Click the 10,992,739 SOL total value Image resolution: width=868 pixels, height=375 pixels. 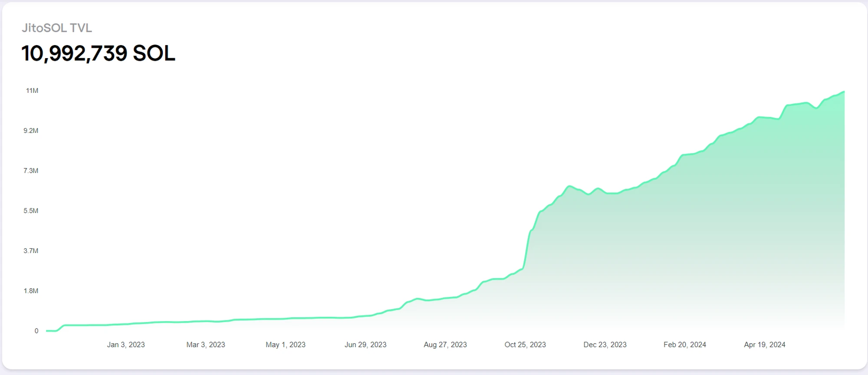[x=98, y=53]
